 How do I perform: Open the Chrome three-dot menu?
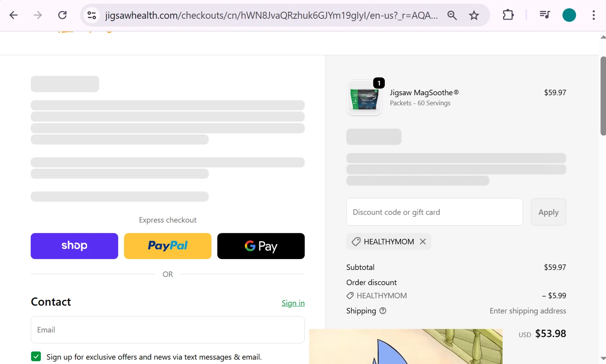click(593, 15)
